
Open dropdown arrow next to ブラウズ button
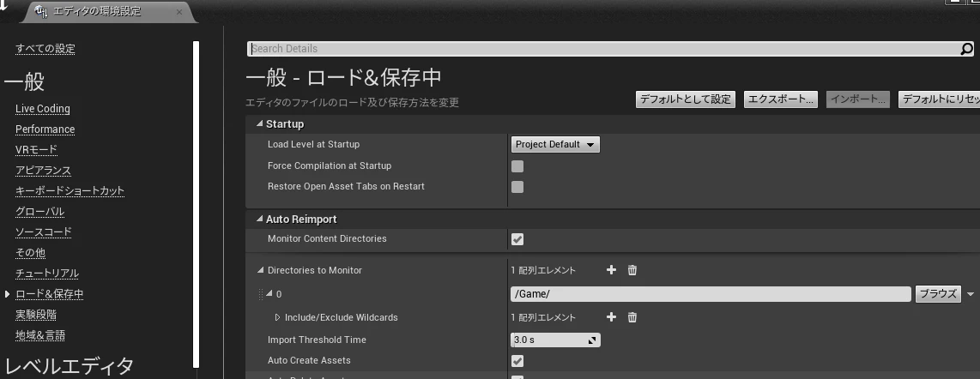[970, 294]
